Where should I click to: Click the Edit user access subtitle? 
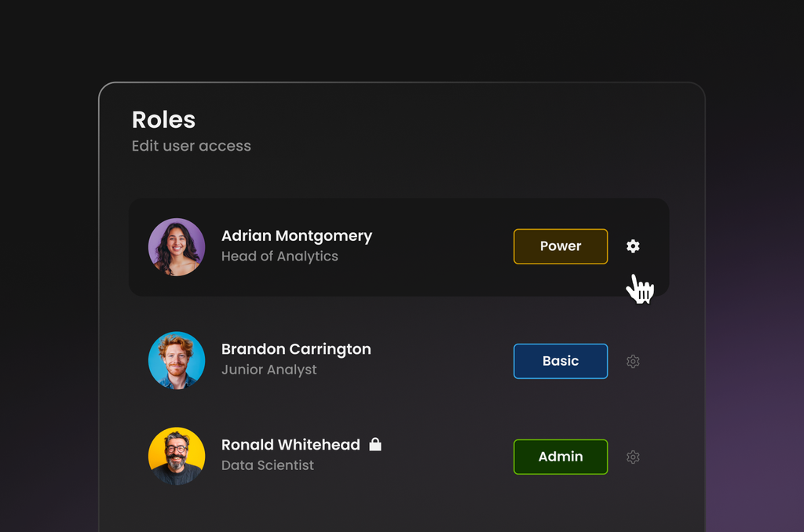click(x=192, y=146)
